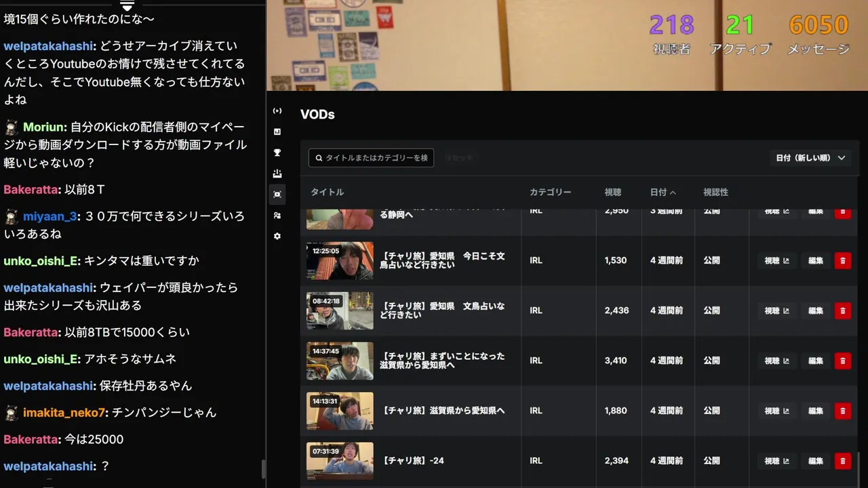Viewport: 868px width, 488px height.
Task: Open the 12:25:05 VOD thumbnail
Action: (x=340, y=260)
